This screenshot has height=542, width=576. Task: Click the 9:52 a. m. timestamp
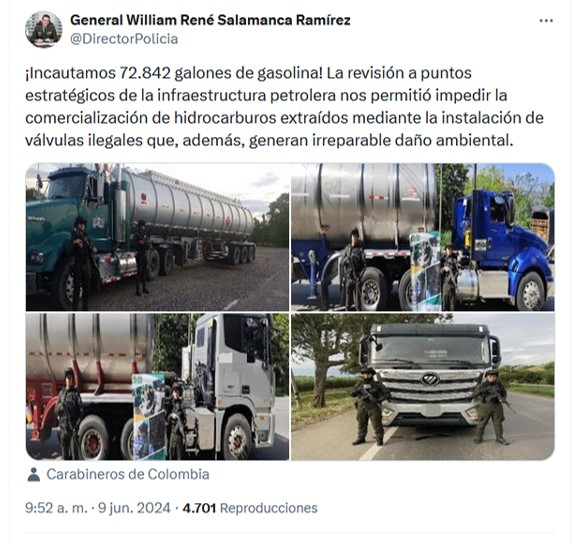pyautogui.click(x=56, y=508)
